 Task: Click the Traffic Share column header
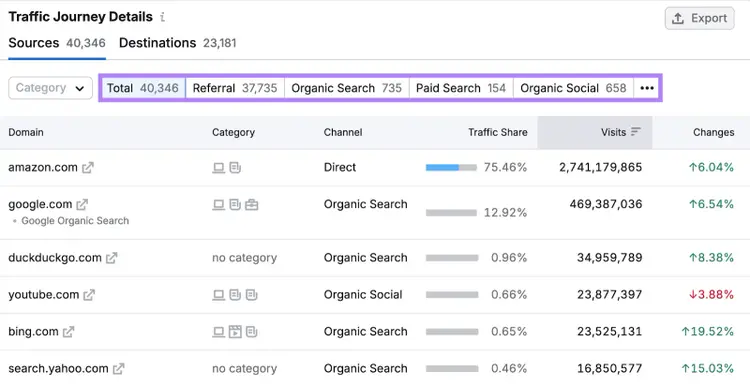click(497, 132)
